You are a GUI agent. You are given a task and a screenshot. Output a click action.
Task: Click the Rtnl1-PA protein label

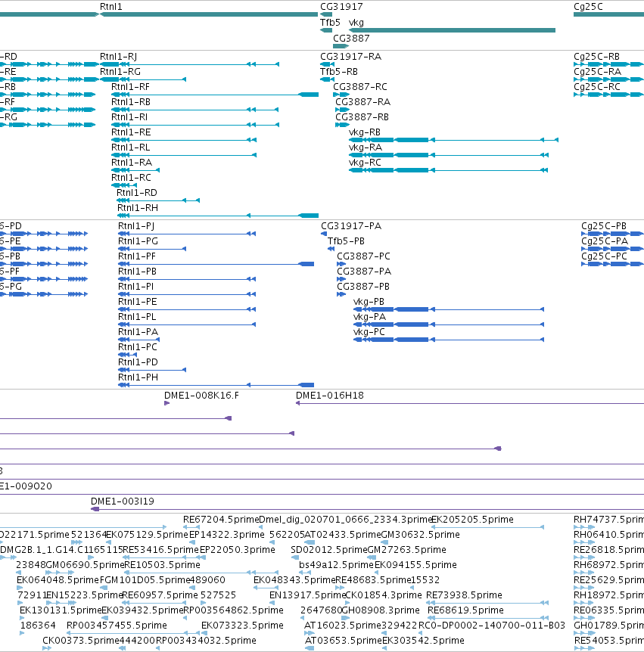[138, 332]
